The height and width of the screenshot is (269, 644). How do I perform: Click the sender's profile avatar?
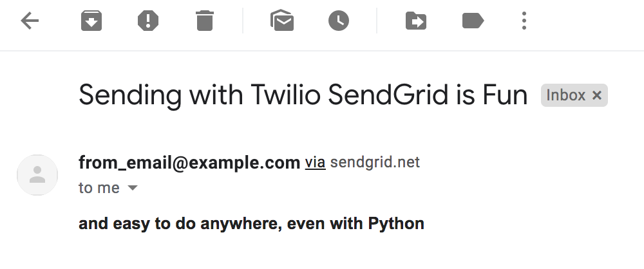click(37, 175)
